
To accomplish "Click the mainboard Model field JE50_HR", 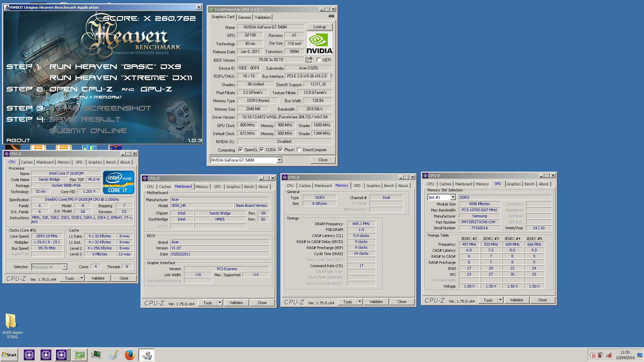I will pos(202,205).
